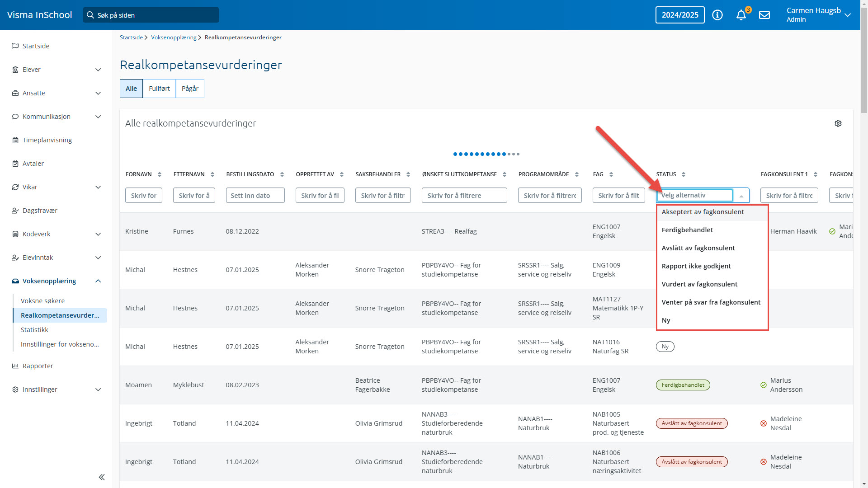Open Voksenopplæring breadcrumb link

click(x=174, y=38)
